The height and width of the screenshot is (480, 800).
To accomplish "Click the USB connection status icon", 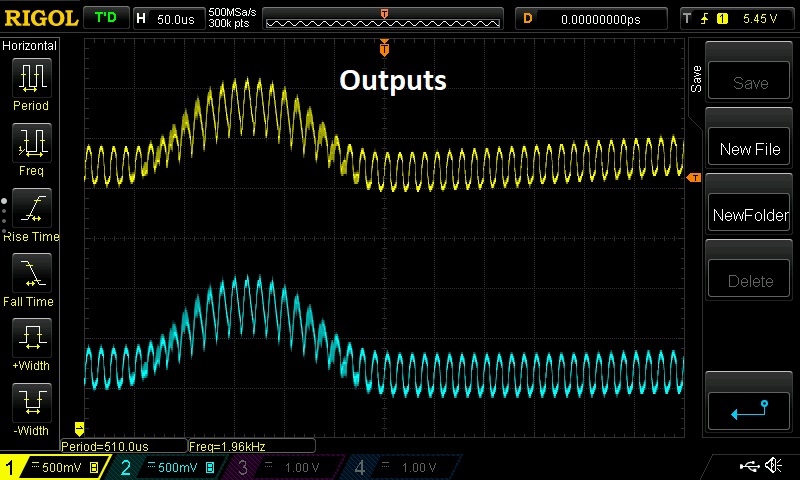I will tap(751, 466).
